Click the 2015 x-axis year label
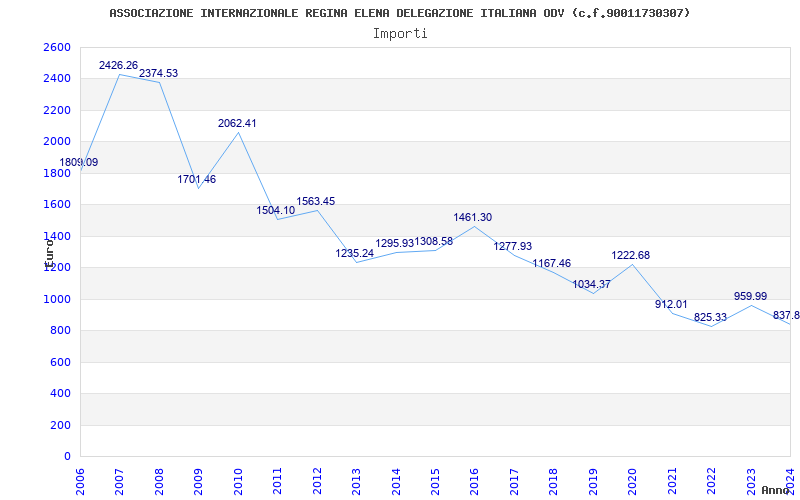The height and width of the screenshot is (500, 800). (435, 482)
